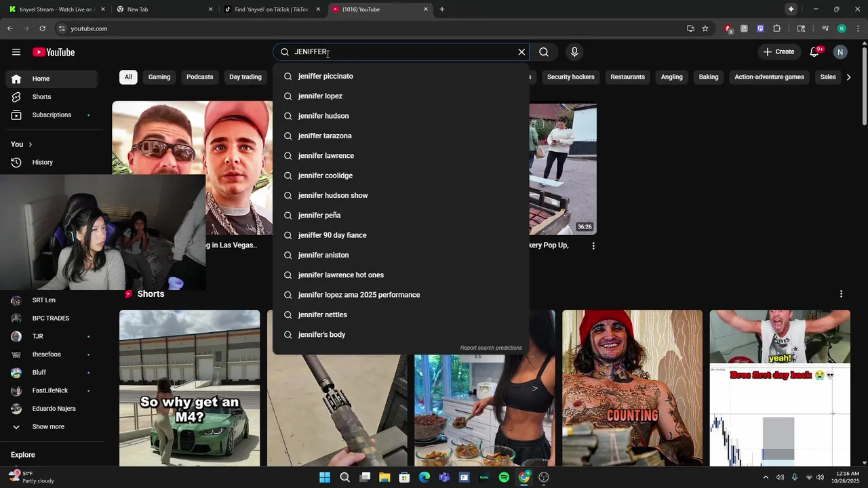
Task: Choose 'jennifer coolidge' from suggestions
Action: [x=401, y=176]
